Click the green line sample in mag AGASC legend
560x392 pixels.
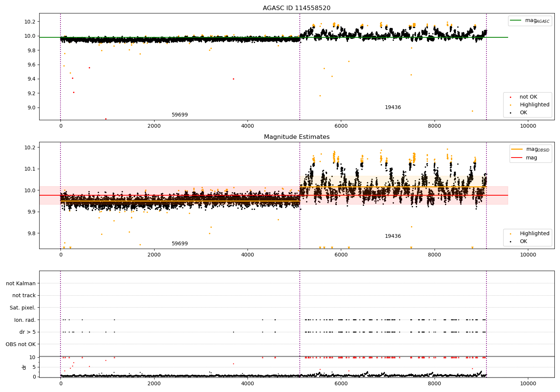pos(516,21)
